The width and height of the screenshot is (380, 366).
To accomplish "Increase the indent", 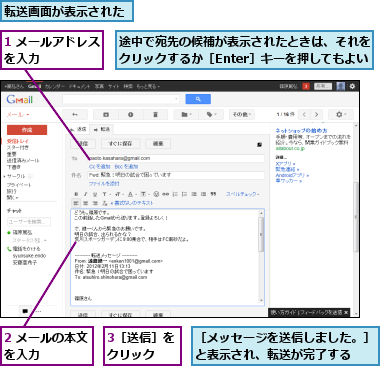I will tap(203, 194).
